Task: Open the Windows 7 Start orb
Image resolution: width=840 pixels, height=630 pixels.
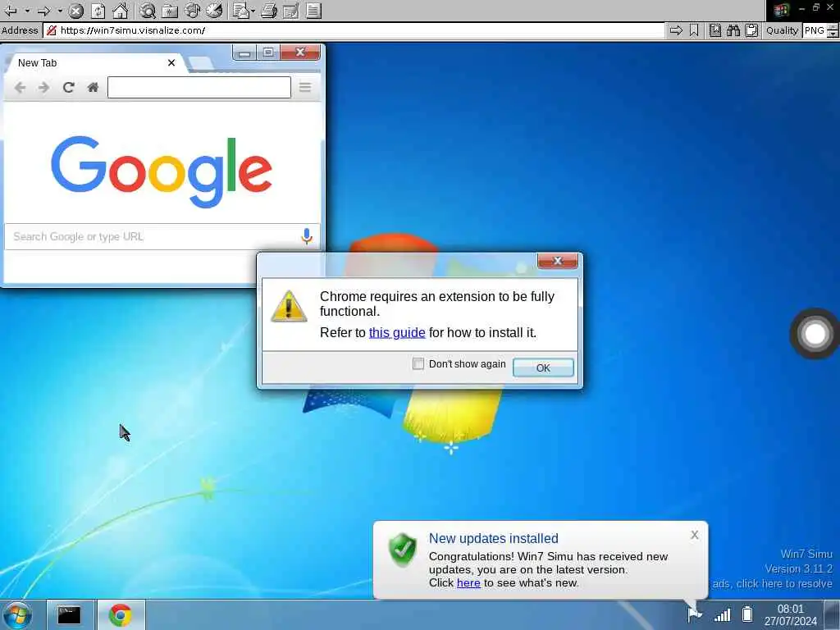Action: (x=16, y=615)
